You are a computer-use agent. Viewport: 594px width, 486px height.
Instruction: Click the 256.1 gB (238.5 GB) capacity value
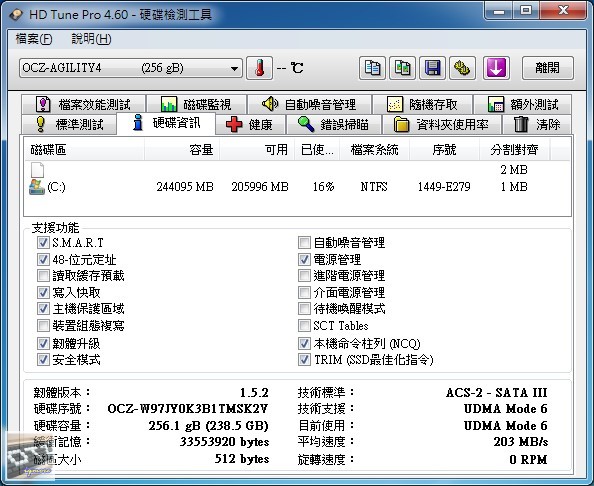(208, 426)
